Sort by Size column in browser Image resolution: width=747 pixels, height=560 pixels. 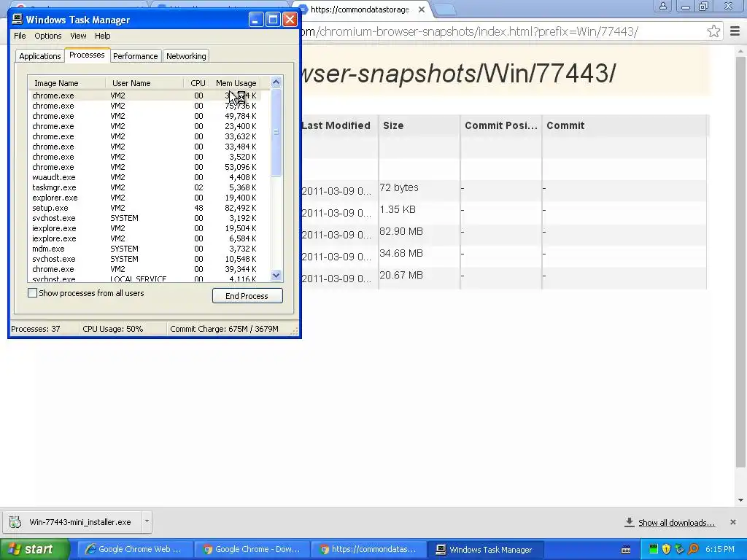[419, 125]
